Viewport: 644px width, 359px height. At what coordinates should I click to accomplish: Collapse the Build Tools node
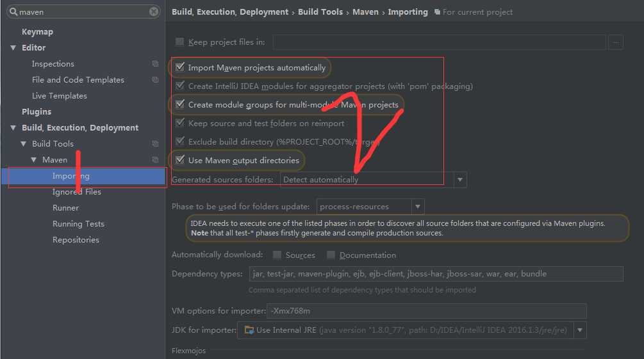coord(24,143)
